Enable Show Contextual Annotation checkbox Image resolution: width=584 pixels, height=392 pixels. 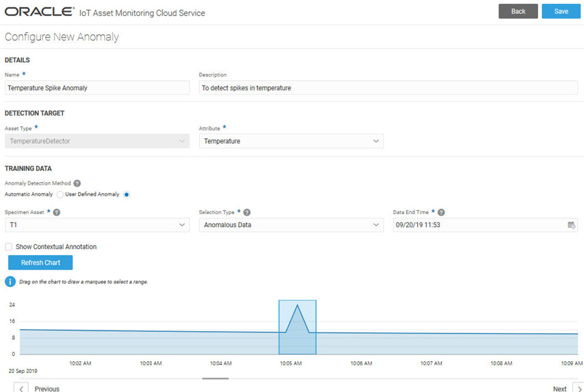[8, 247]
